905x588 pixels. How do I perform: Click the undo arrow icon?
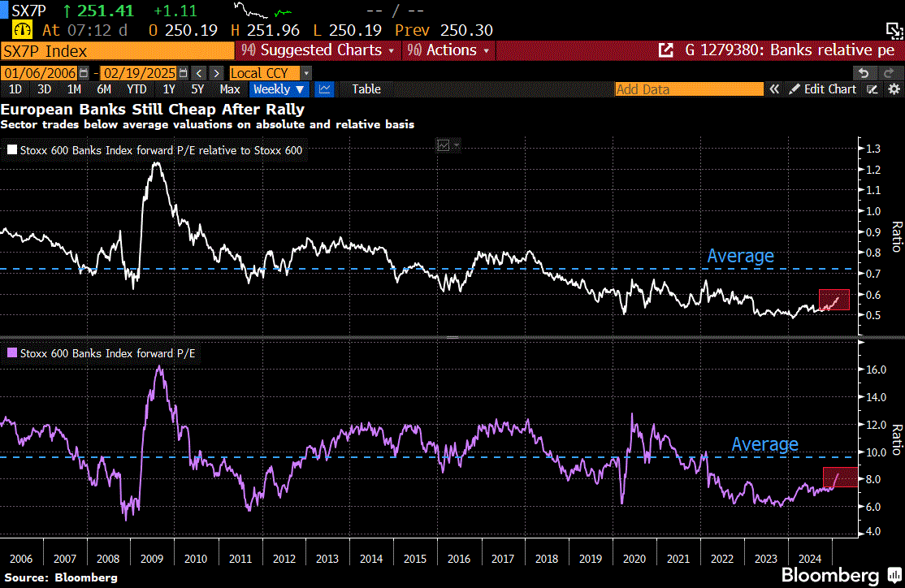coord(864,73)
